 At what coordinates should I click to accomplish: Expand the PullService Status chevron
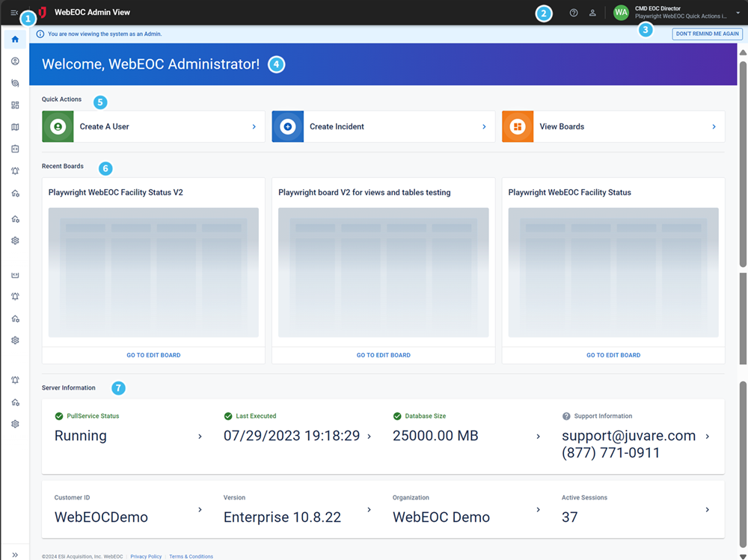pos(199,435)
